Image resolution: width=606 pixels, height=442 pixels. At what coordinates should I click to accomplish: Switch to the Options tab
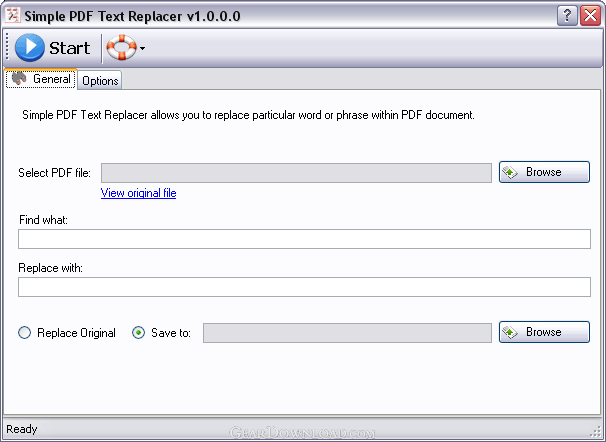100,81
